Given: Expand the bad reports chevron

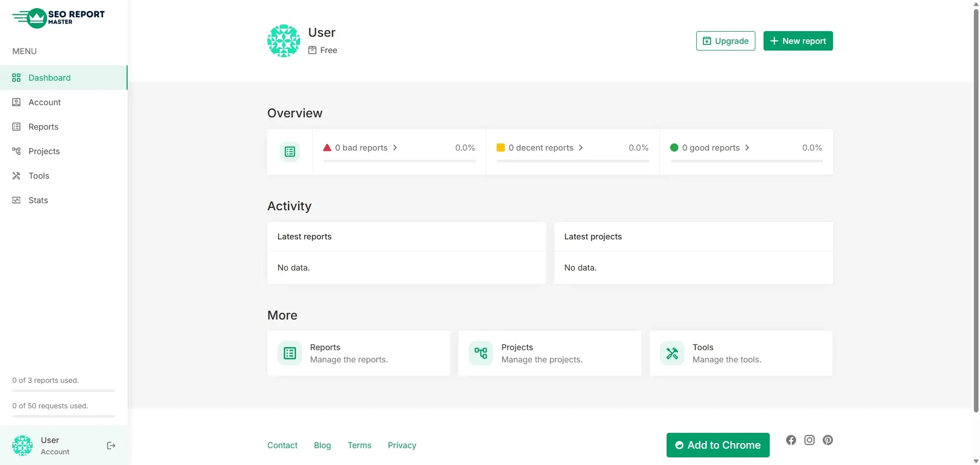Looking at the screenshot, I should [x=395, y=148].
